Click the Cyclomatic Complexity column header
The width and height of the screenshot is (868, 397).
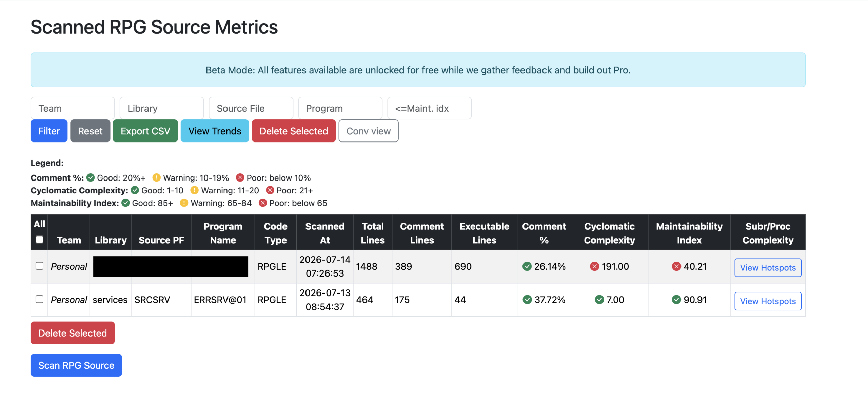609,233
